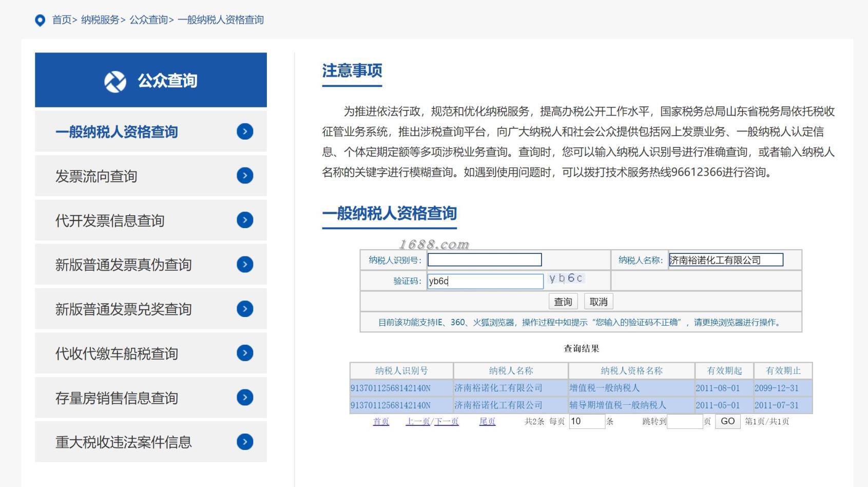868x487 pixels.
Task: Go to 首页 in breadcrumb
Action: (x=62, y=20)
